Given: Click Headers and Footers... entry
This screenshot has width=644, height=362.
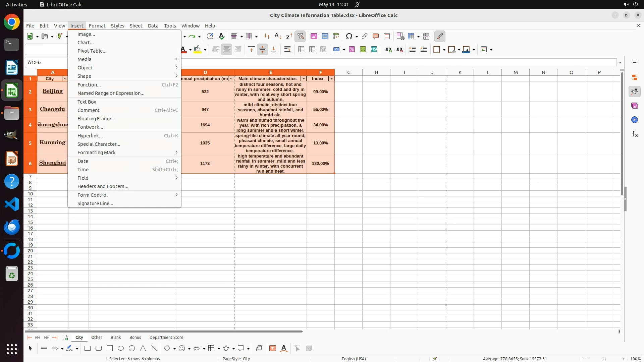Looking at the screenshot, I should pos(103,186).
